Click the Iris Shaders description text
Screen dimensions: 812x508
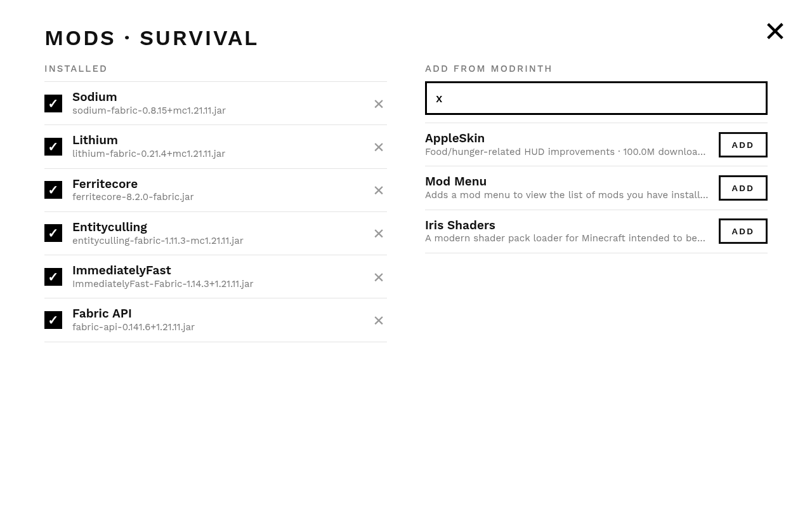[565, 238]
